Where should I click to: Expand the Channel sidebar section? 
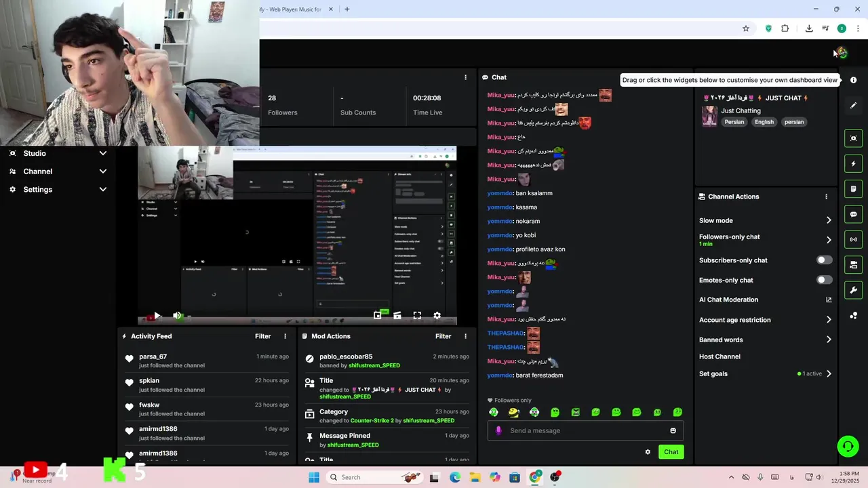pyautogui.click(x=58, y=171)
